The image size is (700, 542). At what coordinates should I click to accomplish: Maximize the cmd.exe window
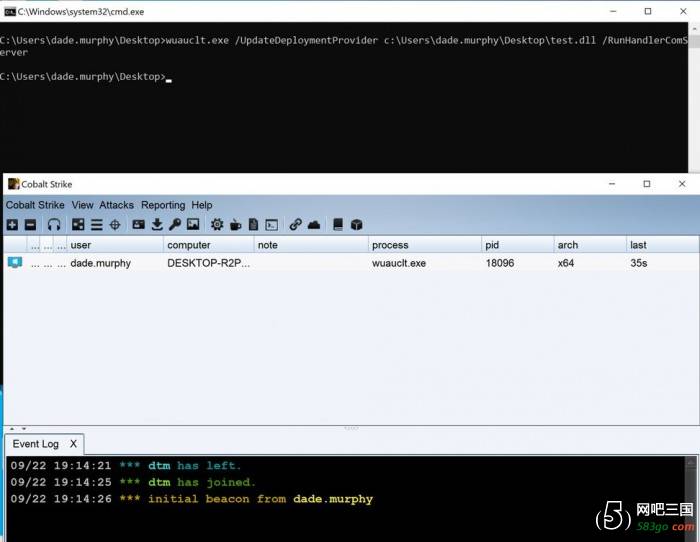click(648, 11)
